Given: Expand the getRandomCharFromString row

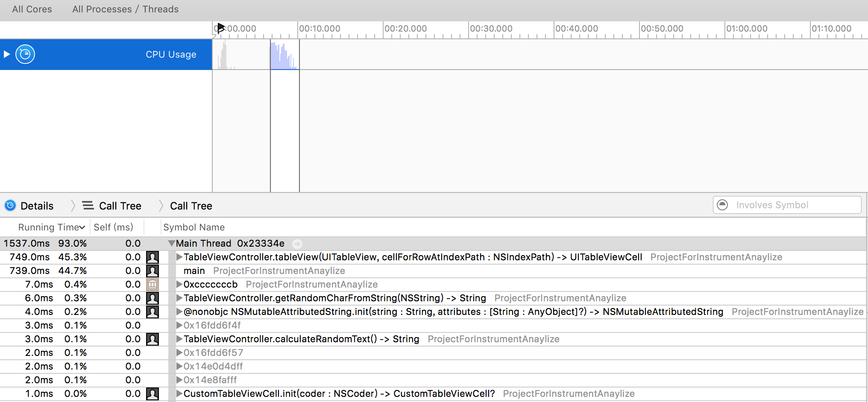Looking at the screenshot, I should coord(179,298).
